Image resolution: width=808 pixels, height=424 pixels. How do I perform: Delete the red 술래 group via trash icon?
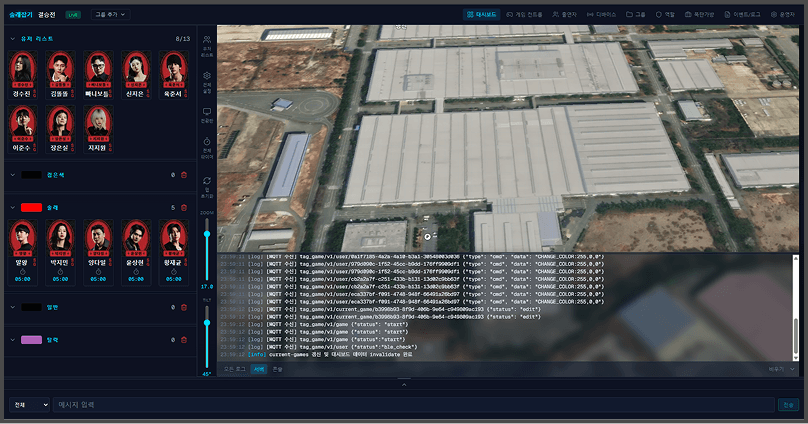click(184, 208)
